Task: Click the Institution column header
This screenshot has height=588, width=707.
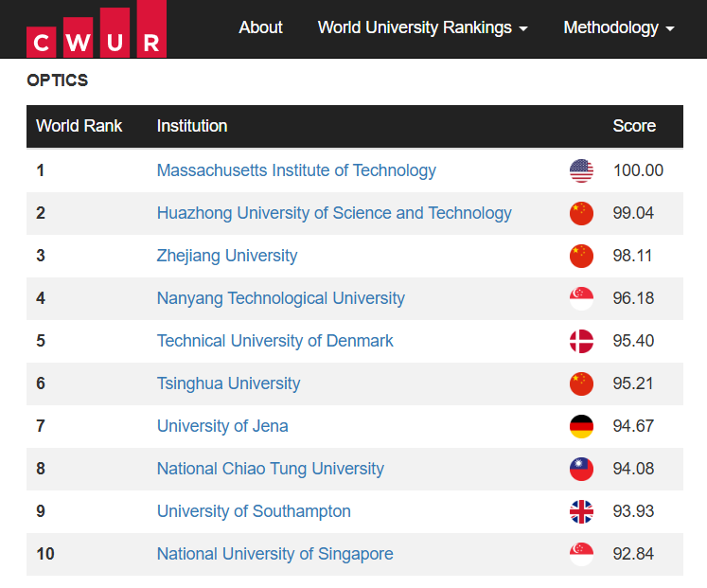Action: point(192,126)
